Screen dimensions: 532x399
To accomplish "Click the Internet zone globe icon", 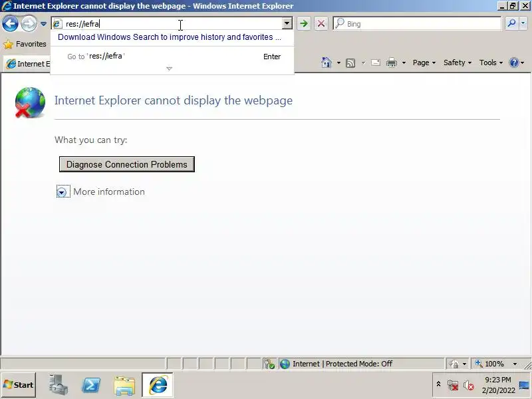I will 285,364.
